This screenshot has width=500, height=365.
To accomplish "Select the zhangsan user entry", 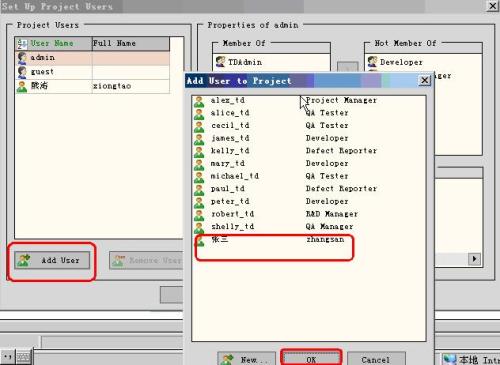I will 277,240.
